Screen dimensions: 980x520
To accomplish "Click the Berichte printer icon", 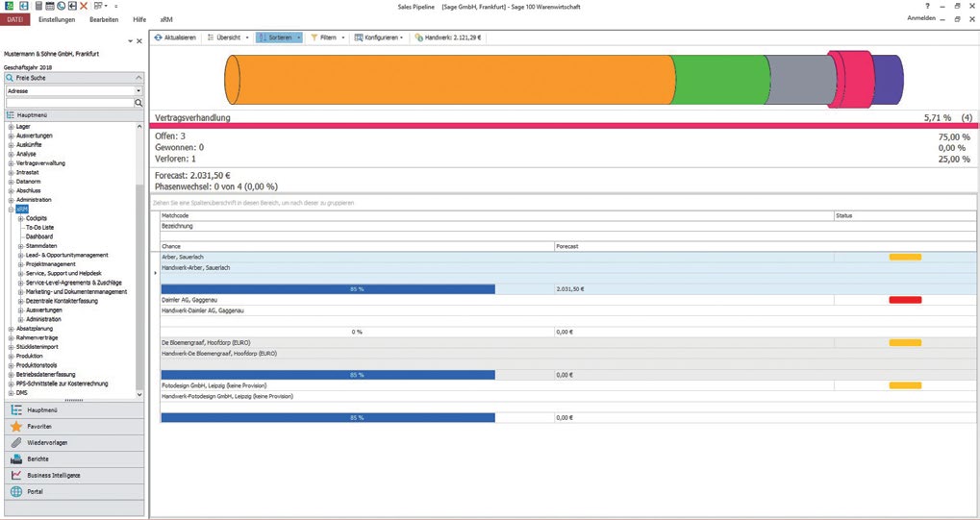I will pos(16,458).
